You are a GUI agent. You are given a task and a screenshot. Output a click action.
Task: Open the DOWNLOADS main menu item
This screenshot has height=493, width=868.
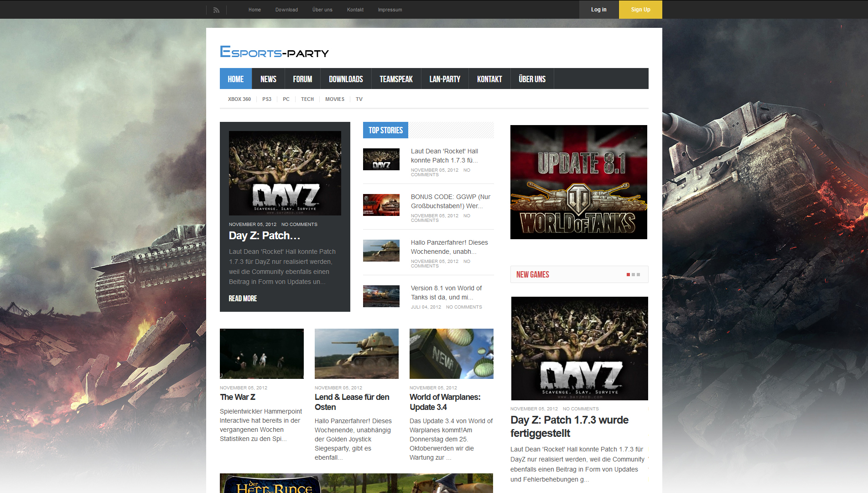346,79
